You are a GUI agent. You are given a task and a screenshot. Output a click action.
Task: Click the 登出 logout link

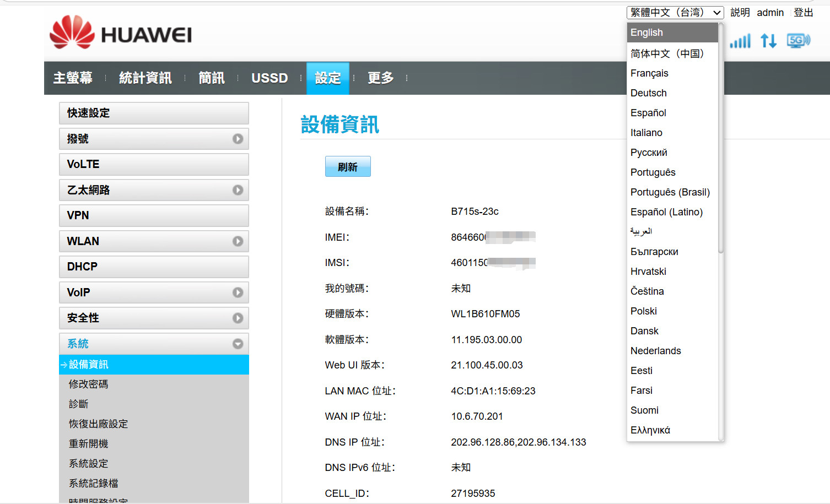803,12
